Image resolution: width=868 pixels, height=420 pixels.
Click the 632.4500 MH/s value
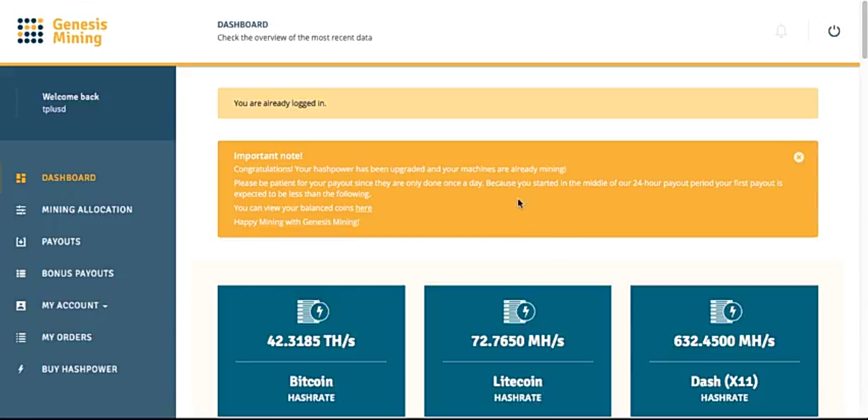724,341
